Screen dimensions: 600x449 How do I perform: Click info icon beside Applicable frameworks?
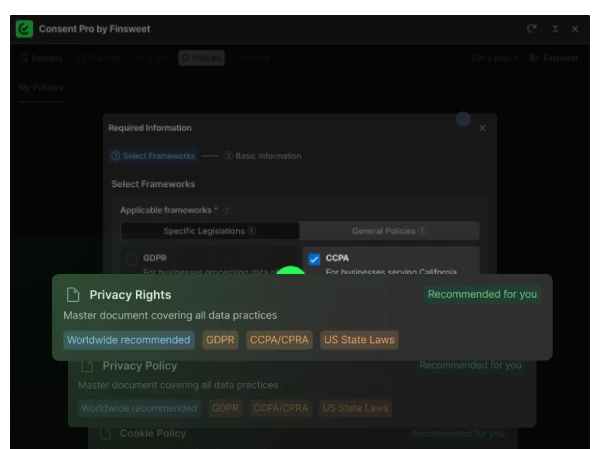tap(227, 210)
